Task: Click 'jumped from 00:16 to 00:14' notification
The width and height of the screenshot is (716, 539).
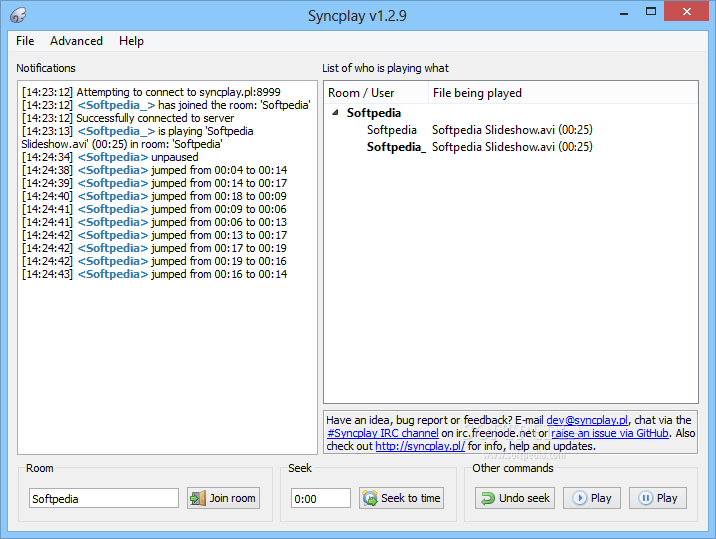Action: 154,275
